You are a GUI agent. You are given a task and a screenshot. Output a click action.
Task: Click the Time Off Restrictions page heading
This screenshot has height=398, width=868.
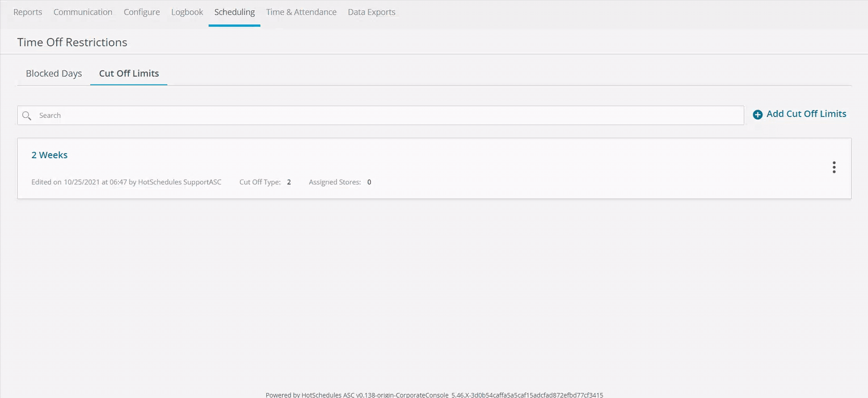[x=72, y=43]
